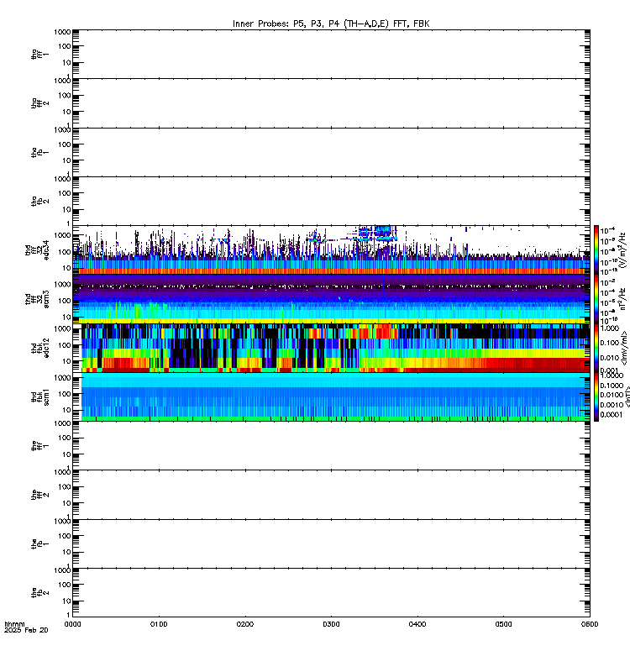The width and height of the screenshot is (630, 672).
Task: Click the '0100' time axis label
Action: pos(159,624)
